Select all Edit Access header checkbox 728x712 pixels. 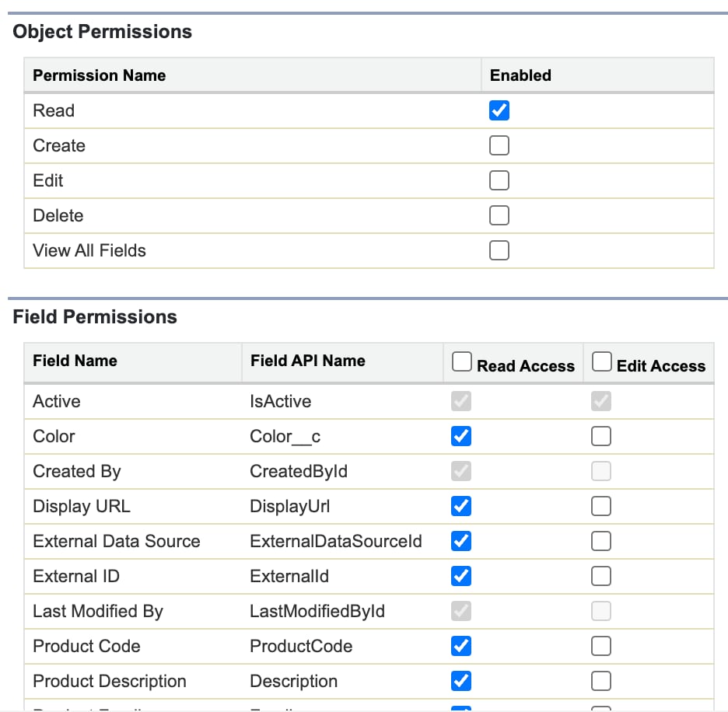coord(602,361)
